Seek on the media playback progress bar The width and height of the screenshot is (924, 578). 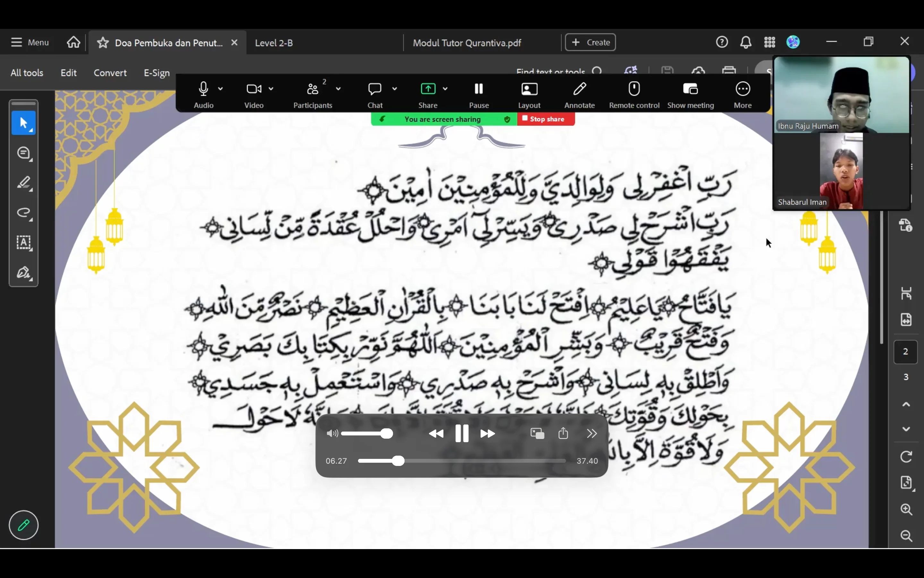pos(462,461)
